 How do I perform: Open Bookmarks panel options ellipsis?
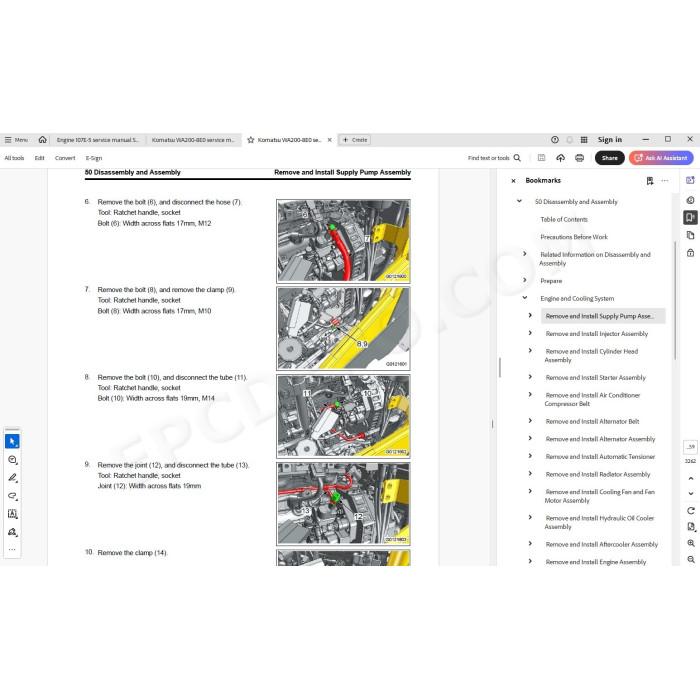tap(665, 181)
